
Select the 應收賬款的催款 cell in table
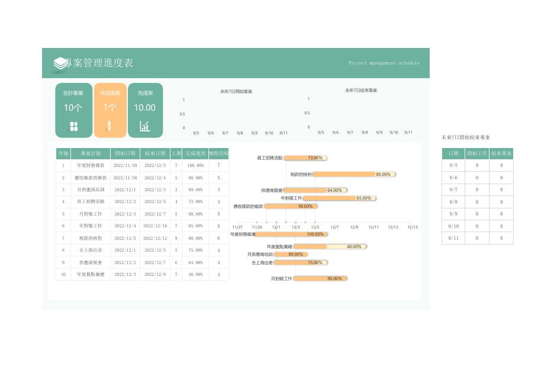pyautogui.click(x=91, y=178)
